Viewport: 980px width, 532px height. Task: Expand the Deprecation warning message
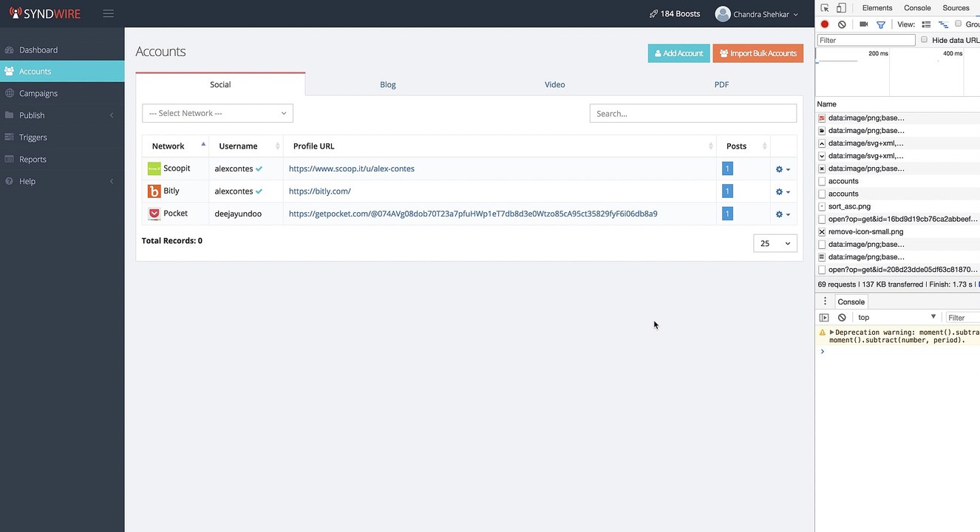pyautogui.click(x=831, y=333)
